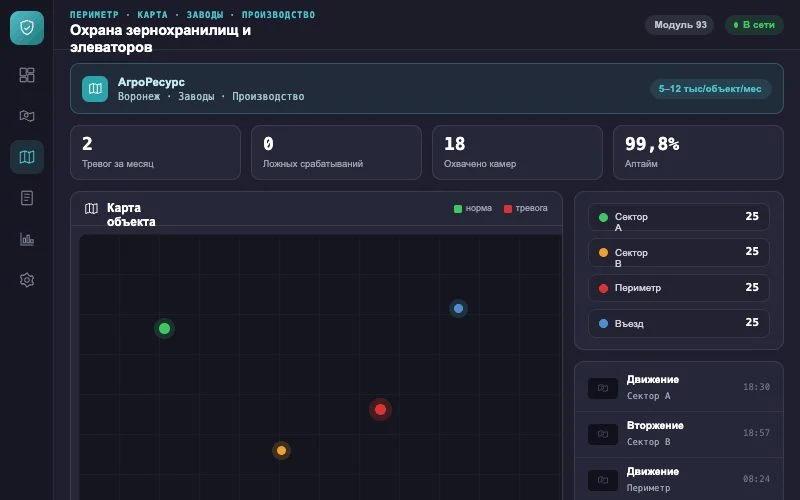Select the Въезд sector row
Image resolution: width=800 pixels, height=500 pixels.
pos(679,323)
